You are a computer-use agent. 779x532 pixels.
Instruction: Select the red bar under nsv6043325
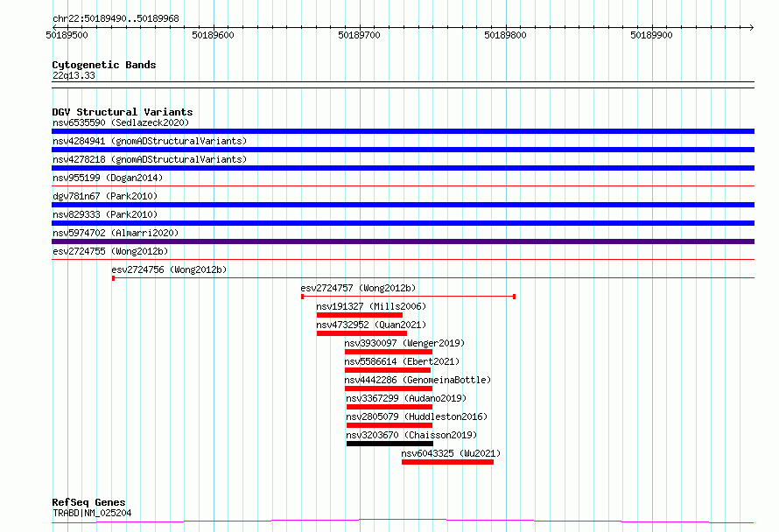pyautogui.click(x=447, y=462)
